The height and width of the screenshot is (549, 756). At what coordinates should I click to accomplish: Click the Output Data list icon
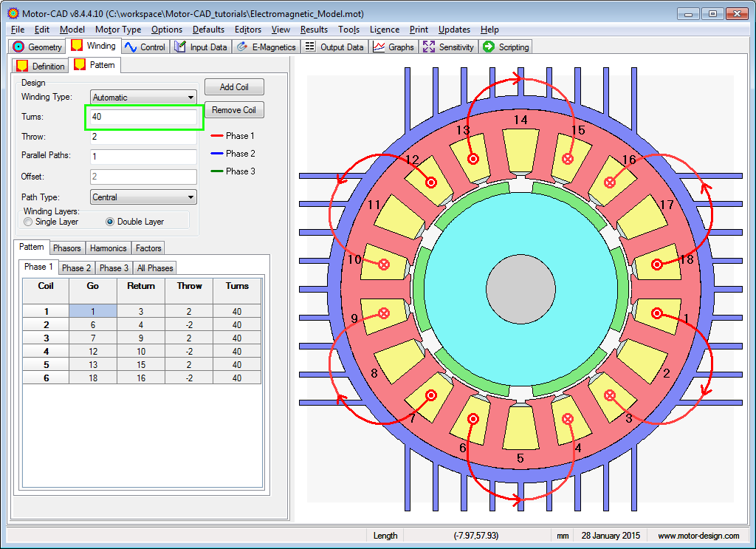pyautogui.click(x=310, y=47)
